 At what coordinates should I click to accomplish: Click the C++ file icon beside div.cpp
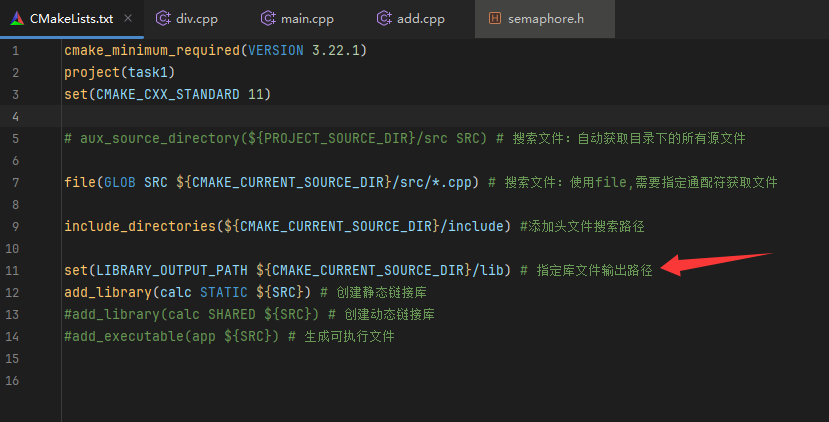pos(164,19)
